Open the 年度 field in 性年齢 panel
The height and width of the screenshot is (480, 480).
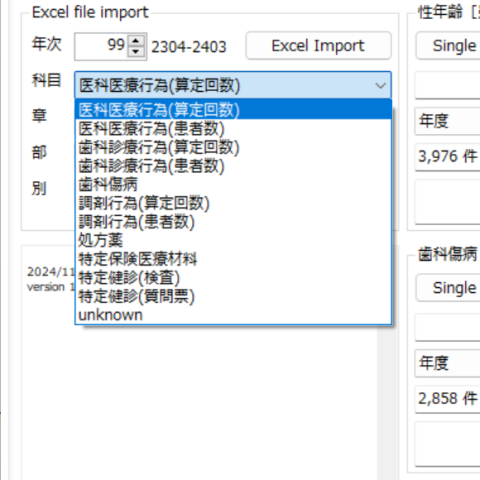447,121
